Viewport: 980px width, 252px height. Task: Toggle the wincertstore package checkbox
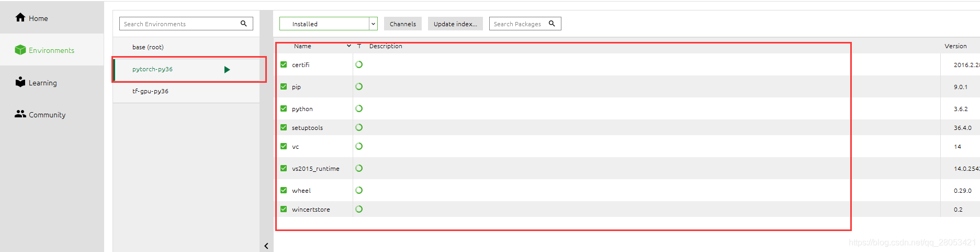[x=284, y=209]
